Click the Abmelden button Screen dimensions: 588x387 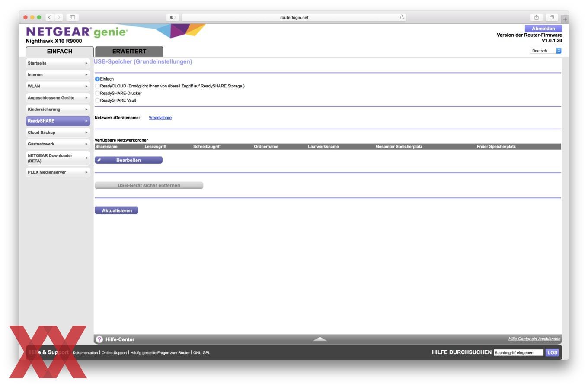[543, 29]
